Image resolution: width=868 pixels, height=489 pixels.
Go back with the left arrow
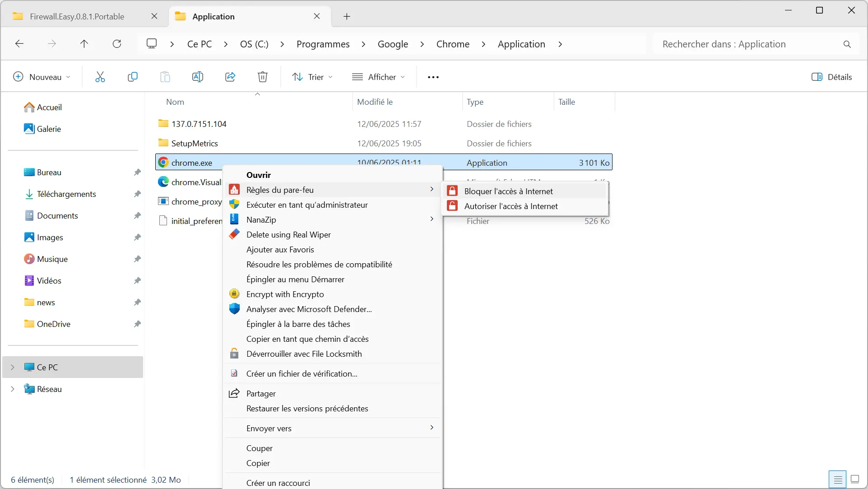[19, 44]
